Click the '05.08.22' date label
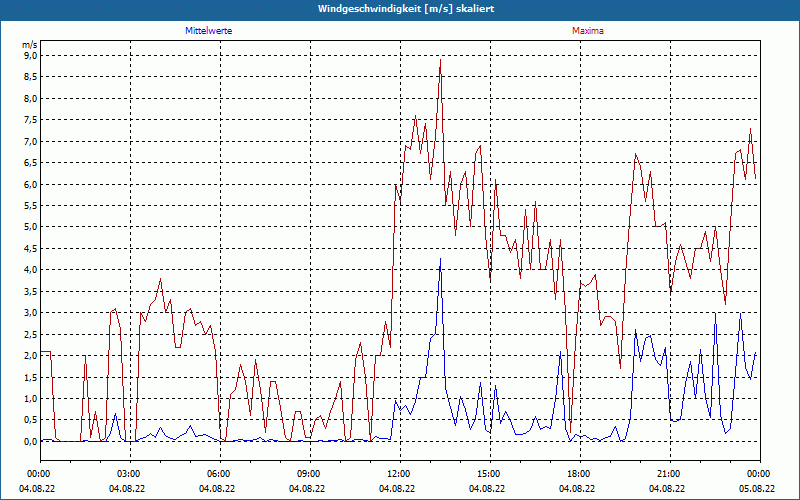The width and height of the screenshot is (800, 500). (757, 489)
